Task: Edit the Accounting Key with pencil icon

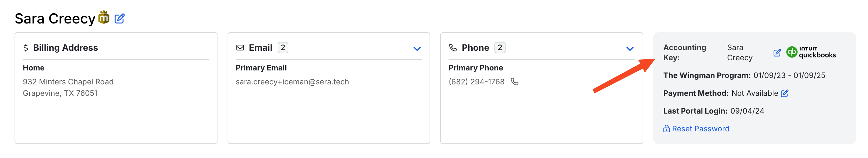Action: [777, 53]
